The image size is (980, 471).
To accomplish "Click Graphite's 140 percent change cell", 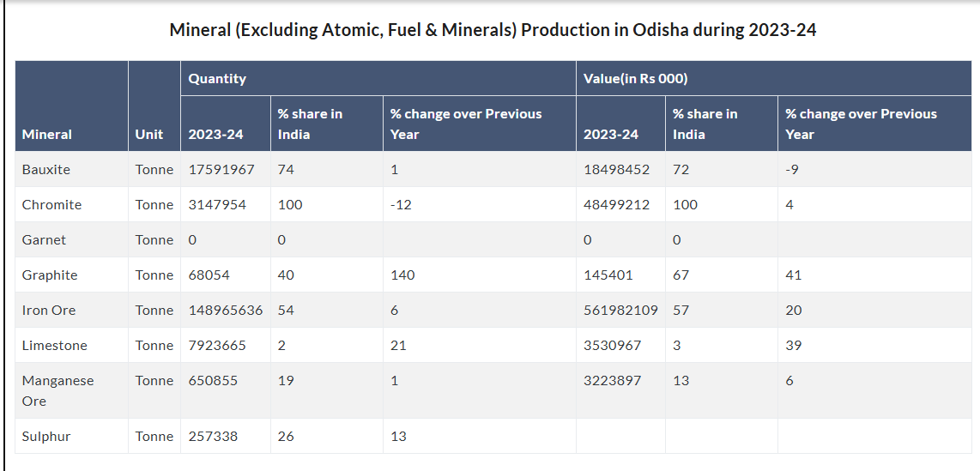I will (402, 275).
